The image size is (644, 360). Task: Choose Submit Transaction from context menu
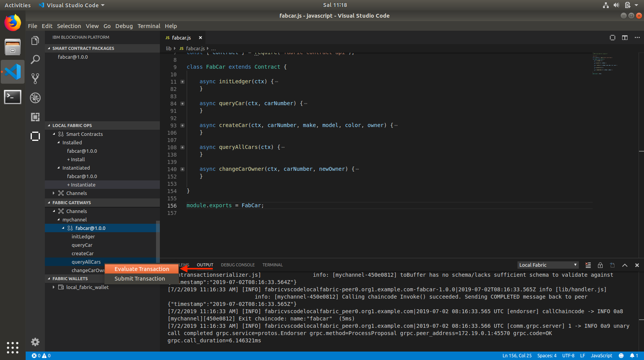coord(141,279)
